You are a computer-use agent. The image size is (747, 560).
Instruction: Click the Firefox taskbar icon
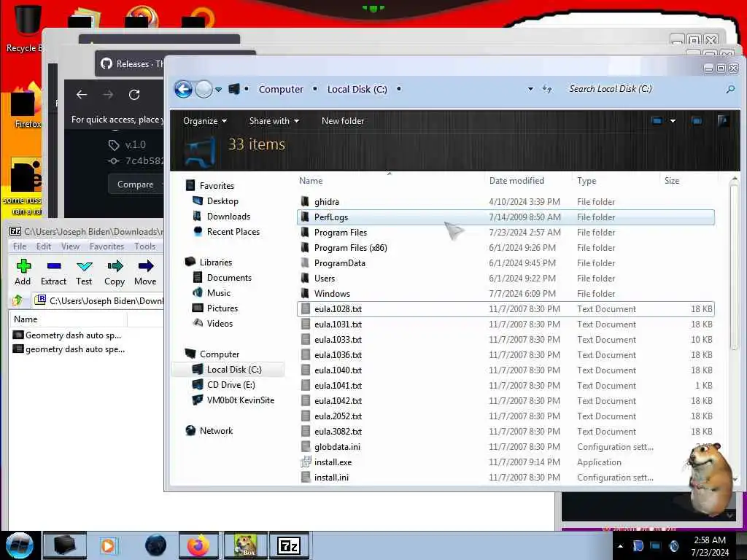coord(198,545)
